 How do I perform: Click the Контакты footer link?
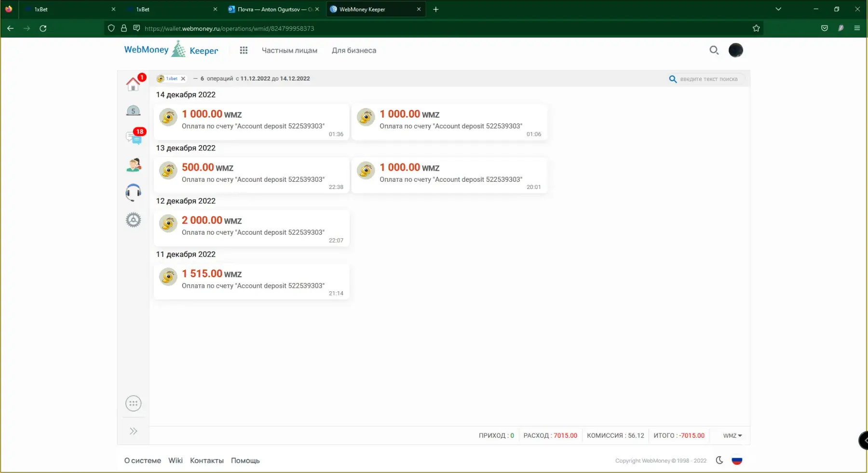click(x=206, y=460)
